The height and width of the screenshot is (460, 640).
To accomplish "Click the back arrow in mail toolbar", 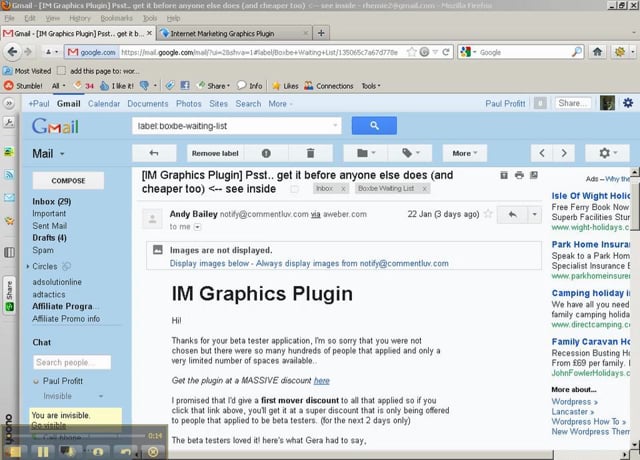I will [154, 153].
